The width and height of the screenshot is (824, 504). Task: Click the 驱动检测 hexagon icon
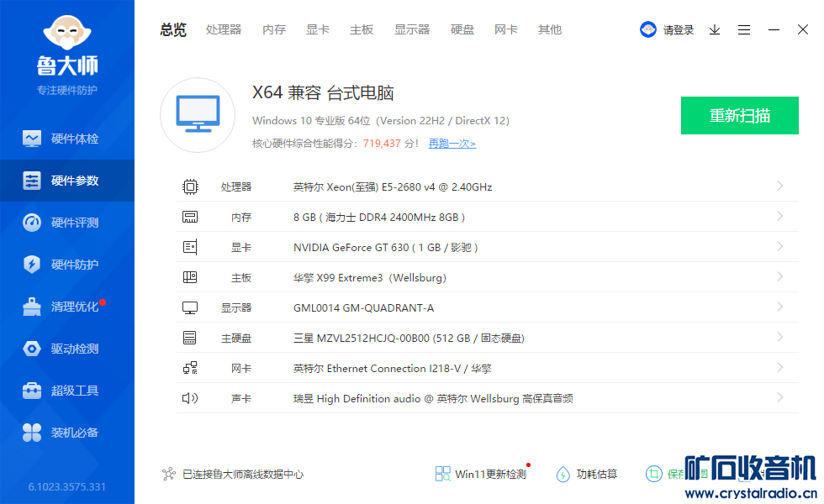coord(32,349)
